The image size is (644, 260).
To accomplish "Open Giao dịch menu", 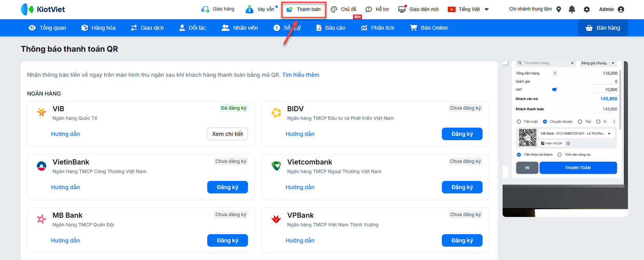I will click(147, 28).
